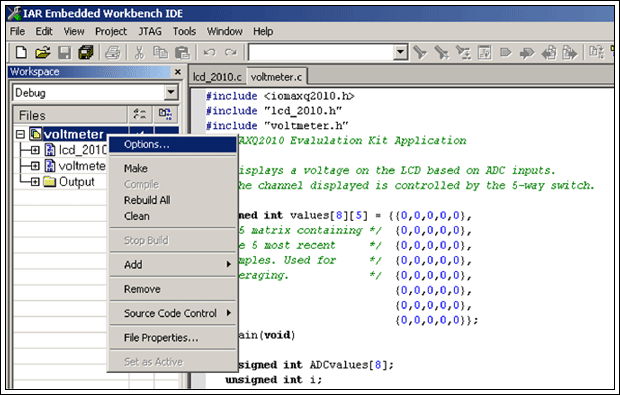Open the Window menu
620x395 pixels.
(x=225, y=31)
